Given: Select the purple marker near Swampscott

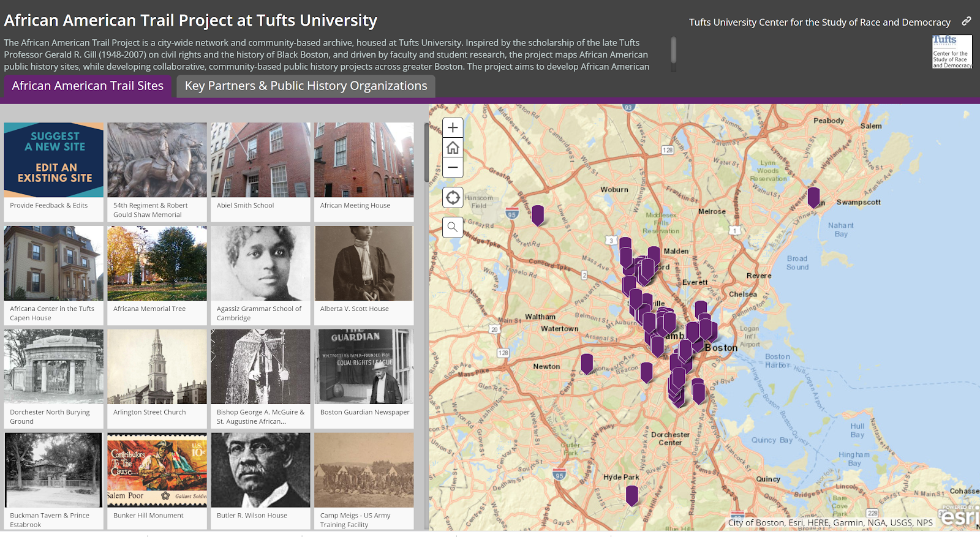Looking at the screenshot, I should pos(813,198).
